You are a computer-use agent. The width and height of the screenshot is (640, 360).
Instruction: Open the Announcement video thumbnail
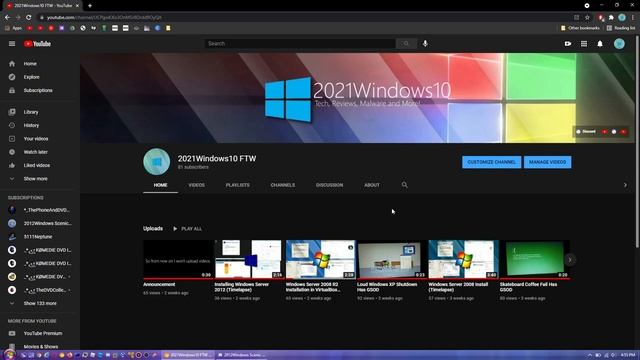click(178, 260)
